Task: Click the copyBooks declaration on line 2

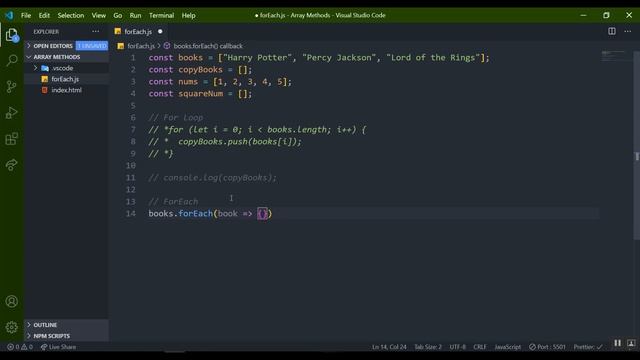Action: coord(200,70)
